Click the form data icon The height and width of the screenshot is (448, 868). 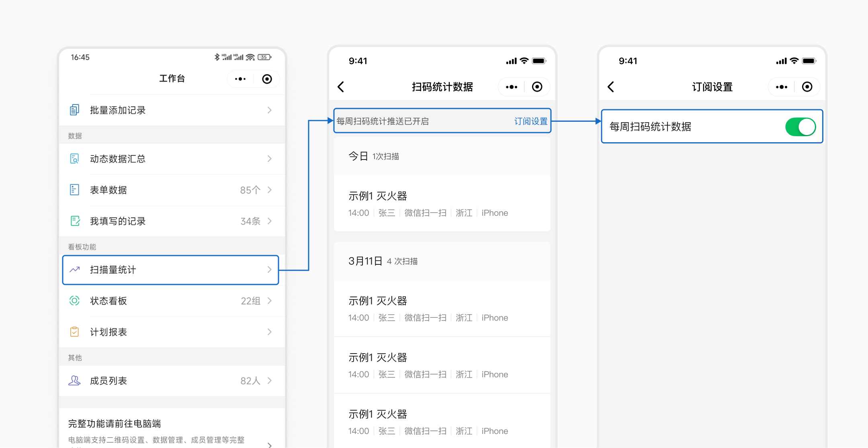74,190
